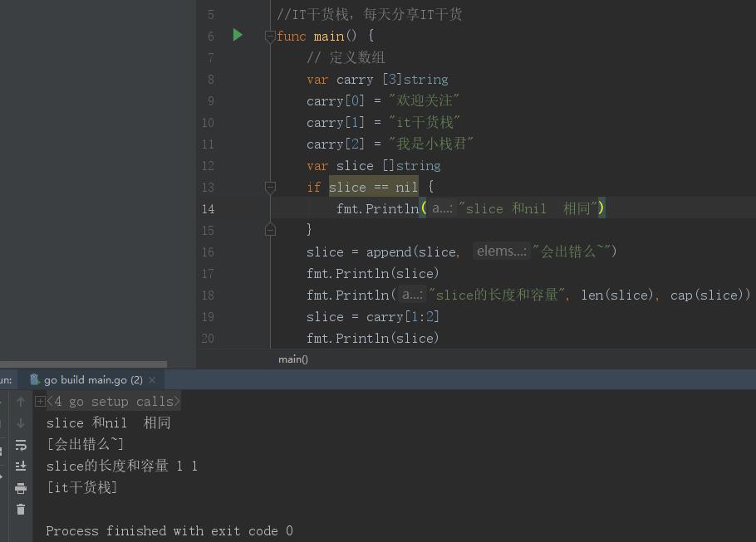Collapse the func main fold marker

click(270, 36)
